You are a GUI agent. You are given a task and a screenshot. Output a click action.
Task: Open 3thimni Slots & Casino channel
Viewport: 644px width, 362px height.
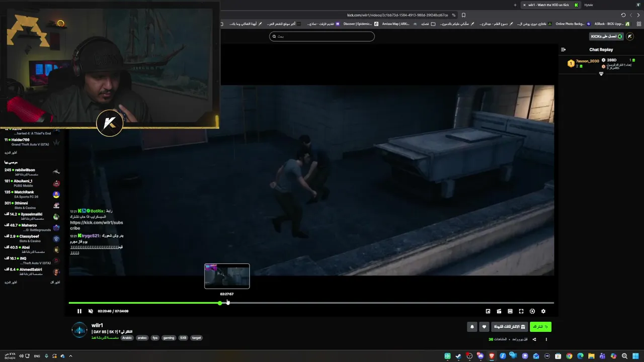(x=32, y=205)
